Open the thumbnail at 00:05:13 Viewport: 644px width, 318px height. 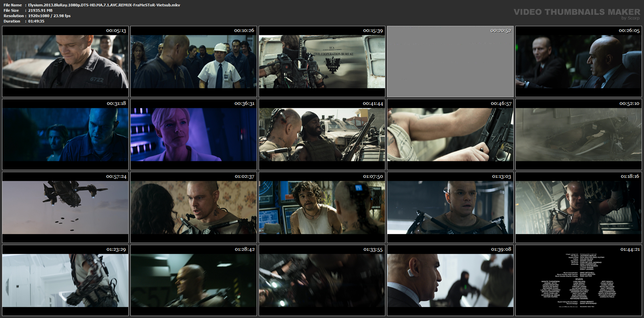66,62
